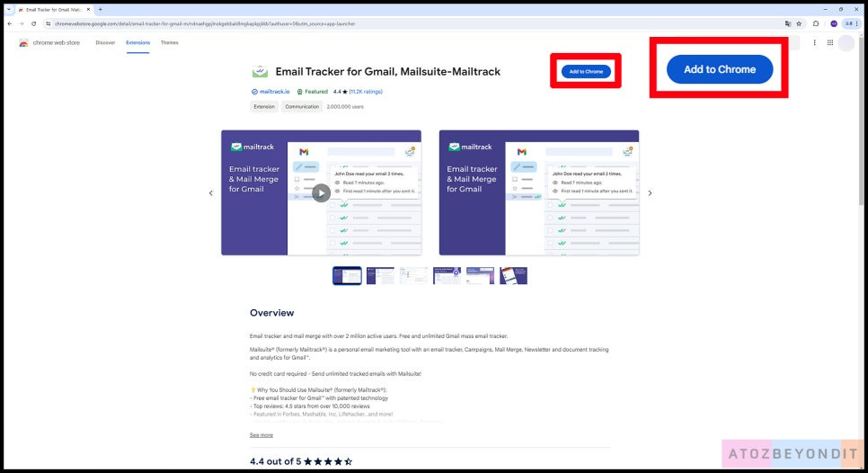The image size is (868, 473).
Task: Select the fourth carousel thumbnail
Action: [x=447, y=275]
